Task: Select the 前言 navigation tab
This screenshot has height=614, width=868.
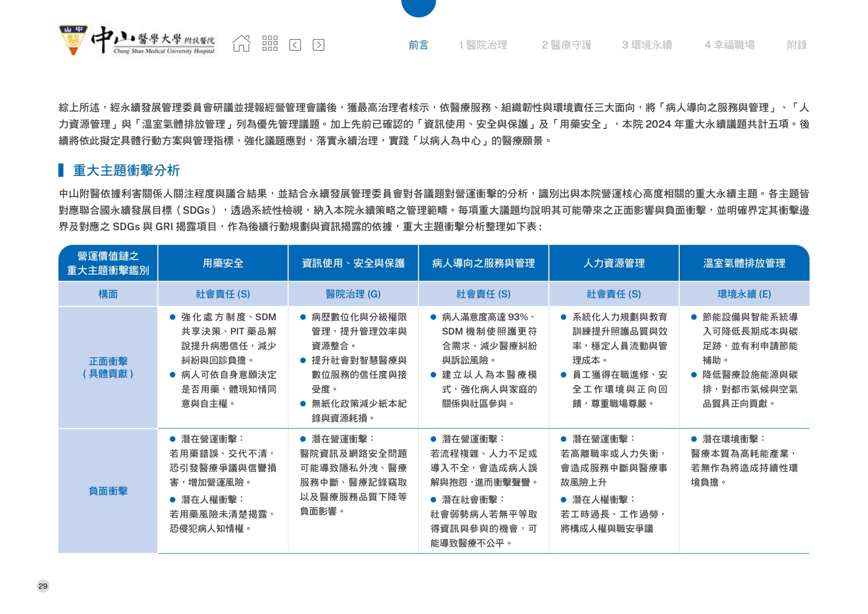Action: tap(418, 45)
